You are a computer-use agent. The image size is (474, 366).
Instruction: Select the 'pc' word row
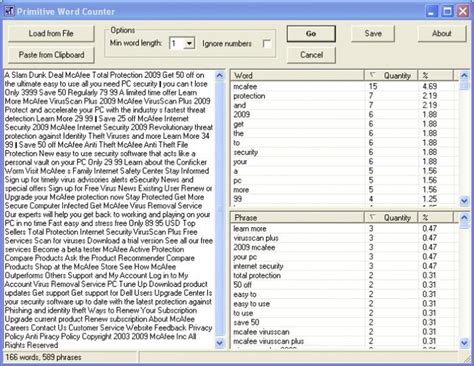point(345,180)
